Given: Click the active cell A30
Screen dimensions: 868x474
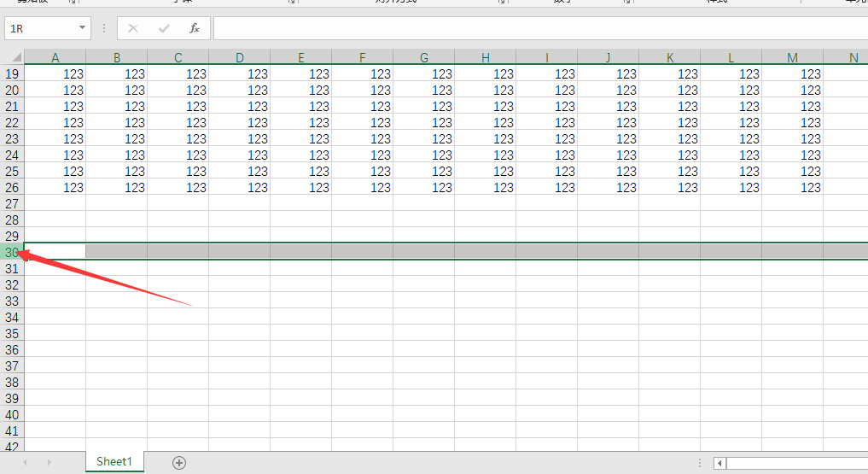Looking at the screenshot, I should pos(55,252).
